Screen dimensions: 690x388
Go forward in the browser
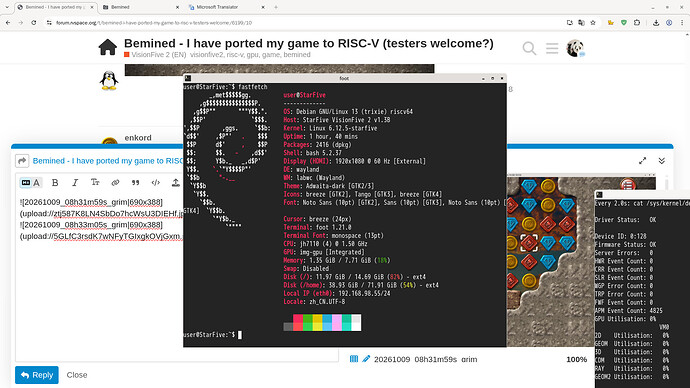click(x=21, y=22)
